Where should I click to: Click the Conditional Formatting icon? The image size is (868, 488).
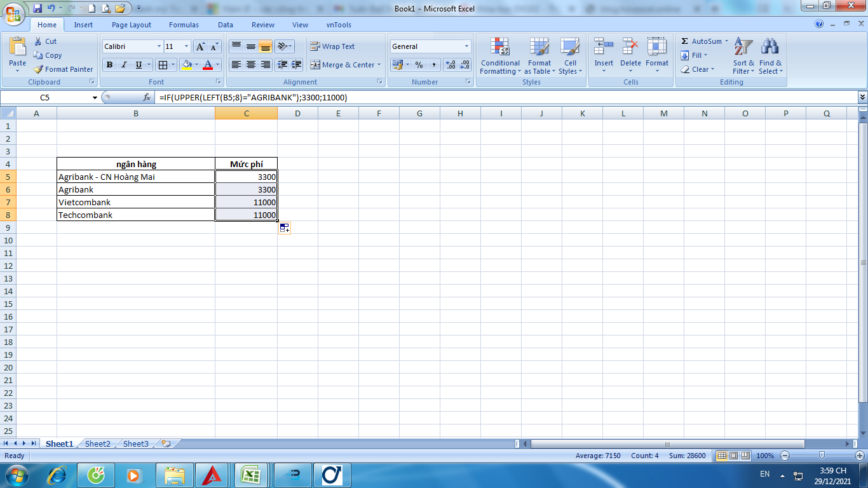500,47
